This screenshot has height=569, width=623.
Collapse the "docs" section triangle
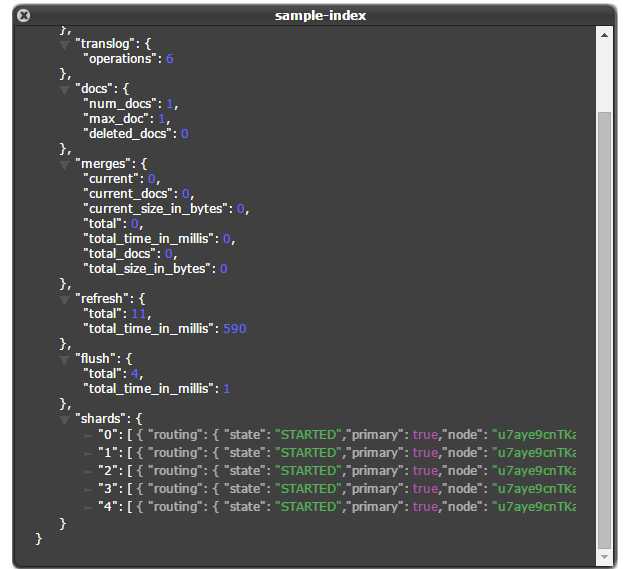click(x=65, y=90)
